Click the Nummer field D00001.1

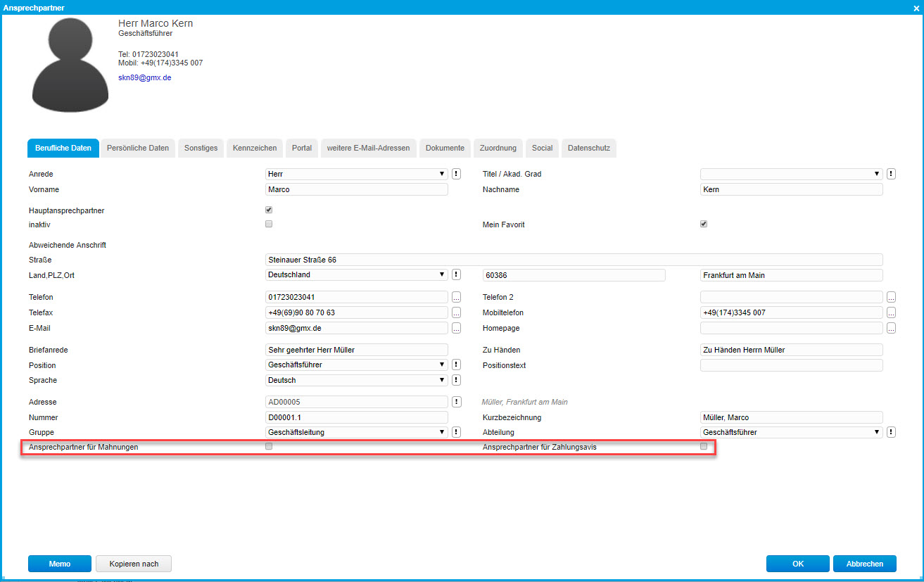click(x=357, y=417)
